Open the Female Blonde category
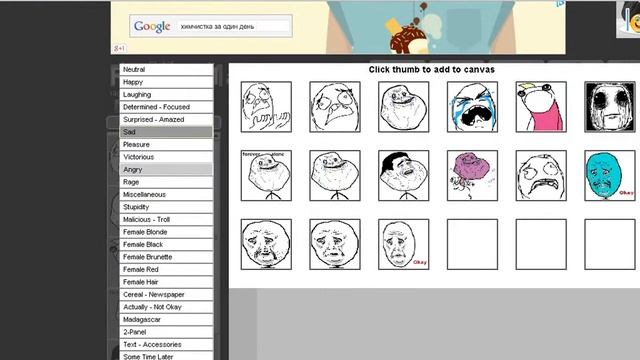 point(166,232)
